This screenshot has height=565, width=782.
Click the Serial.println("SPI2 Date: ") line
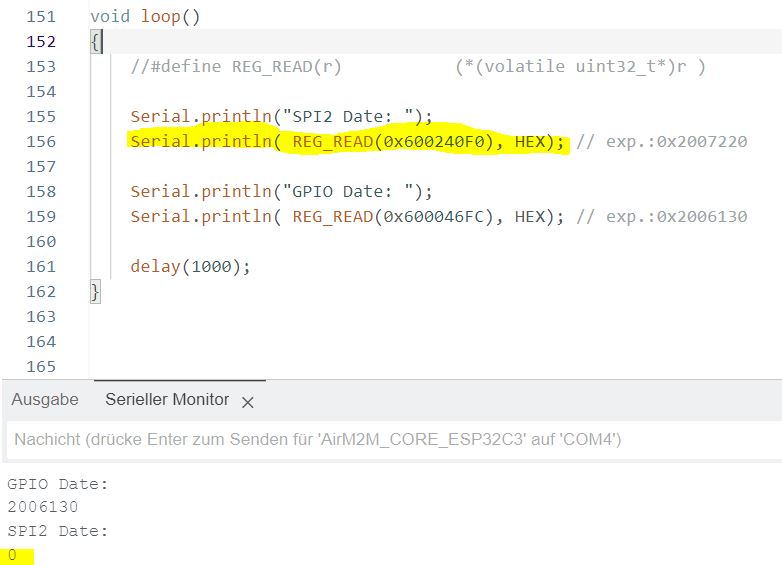(281, 117)
